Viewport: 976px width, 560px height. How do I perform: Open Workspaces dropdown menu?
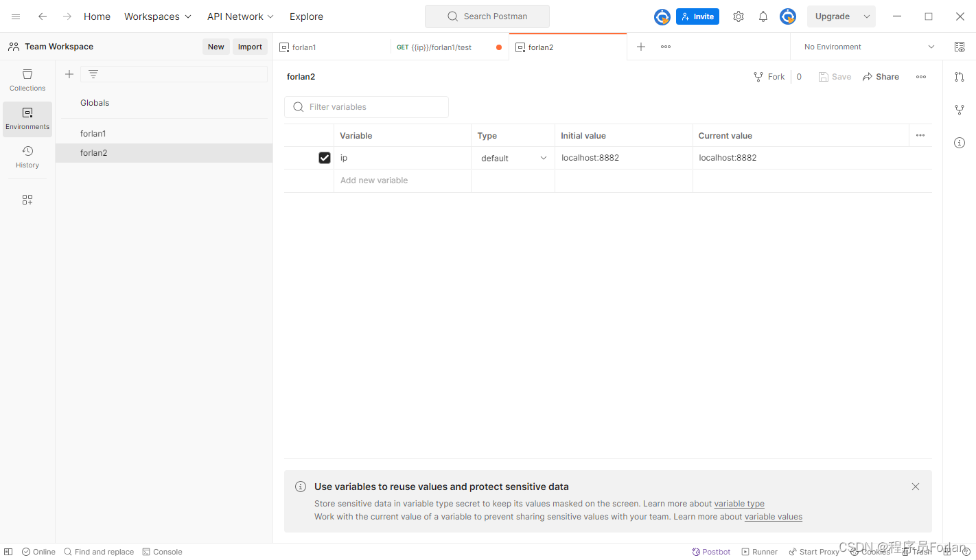158,16
